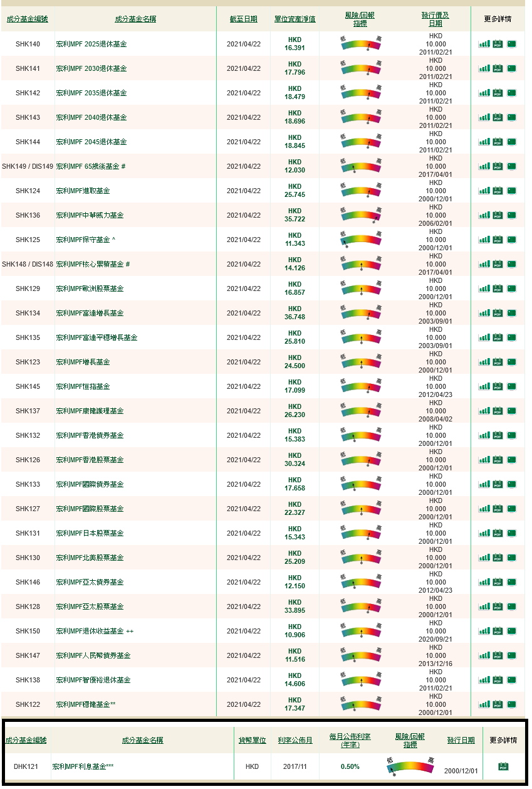Open fund link 宏利MPF歐洲股票基金
The image size is (532, 789).
pyautogui.click(x=90, y=289)
